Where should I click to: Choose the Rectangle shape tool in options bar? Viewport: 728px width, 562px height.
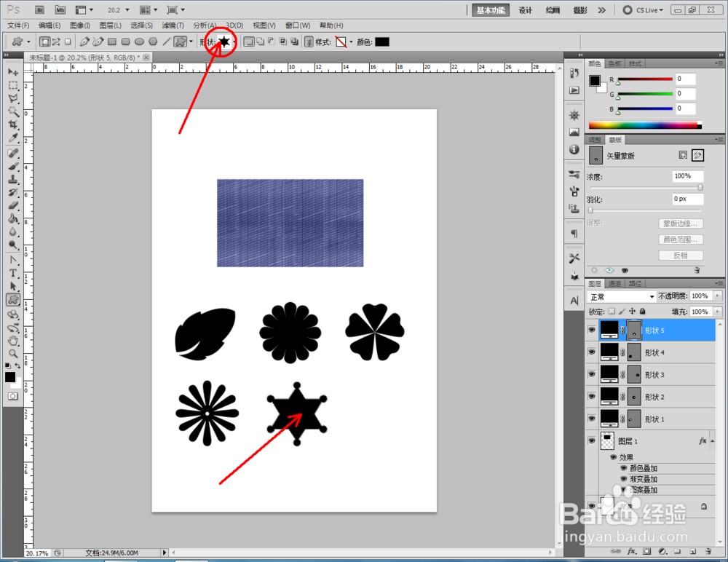click(112, 41)
